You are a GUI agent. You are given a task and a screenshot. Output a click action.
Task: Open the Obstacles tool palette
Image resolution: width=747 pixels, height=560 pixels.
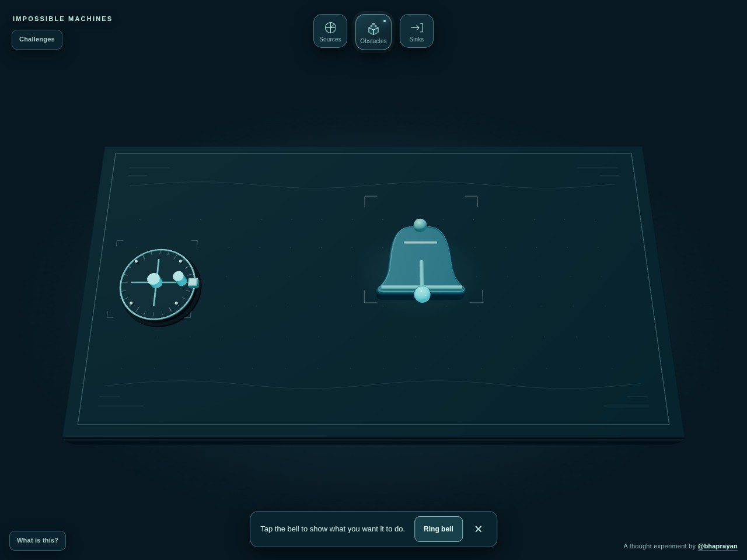tap(373, 32)
